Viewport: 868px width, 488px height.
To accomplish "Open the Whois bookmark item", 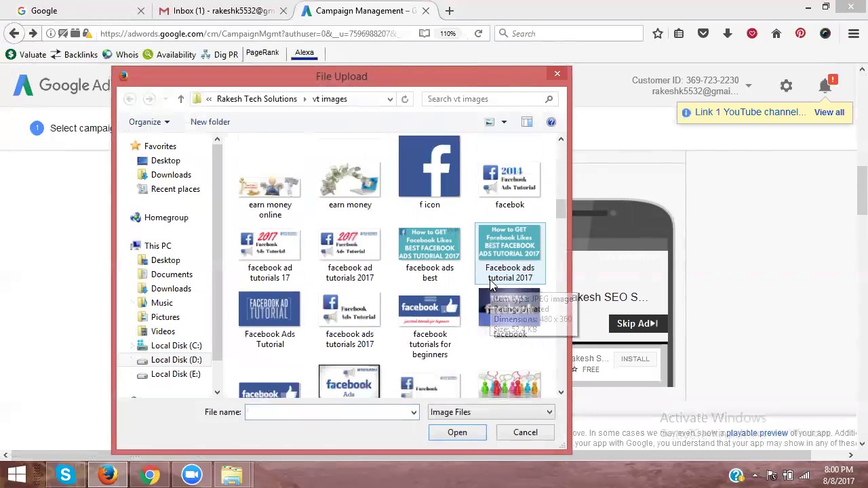I will [x=119, y=54].
